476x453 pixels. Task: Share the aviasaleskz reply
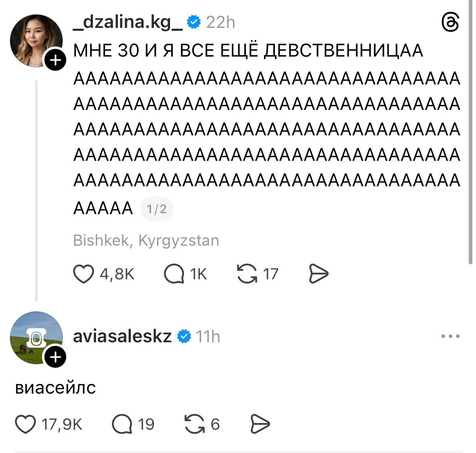pos(260,424)
